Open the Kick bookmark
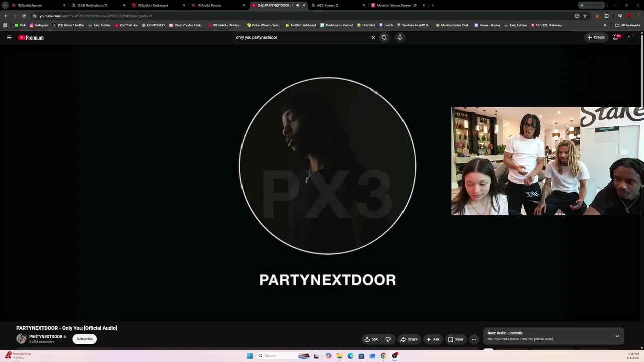 20,25
